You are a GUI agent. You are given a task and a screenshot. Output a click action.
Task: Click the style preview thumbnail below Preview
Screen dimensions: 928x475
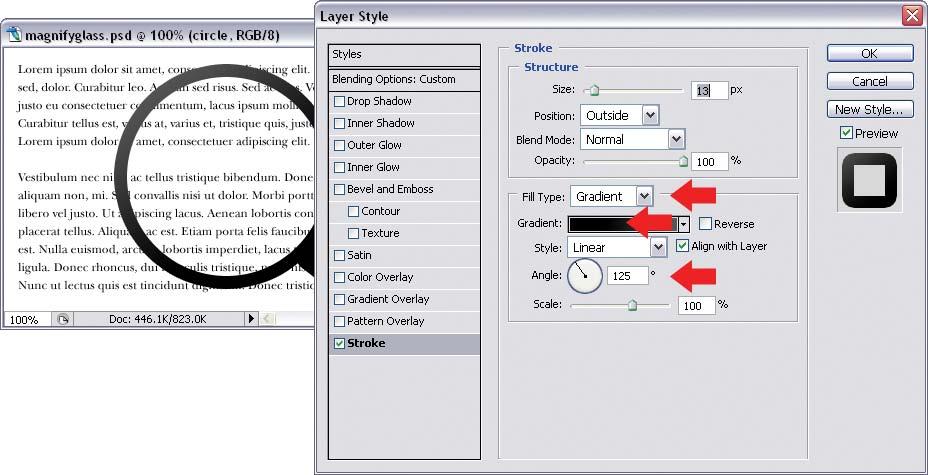(869, 180)
